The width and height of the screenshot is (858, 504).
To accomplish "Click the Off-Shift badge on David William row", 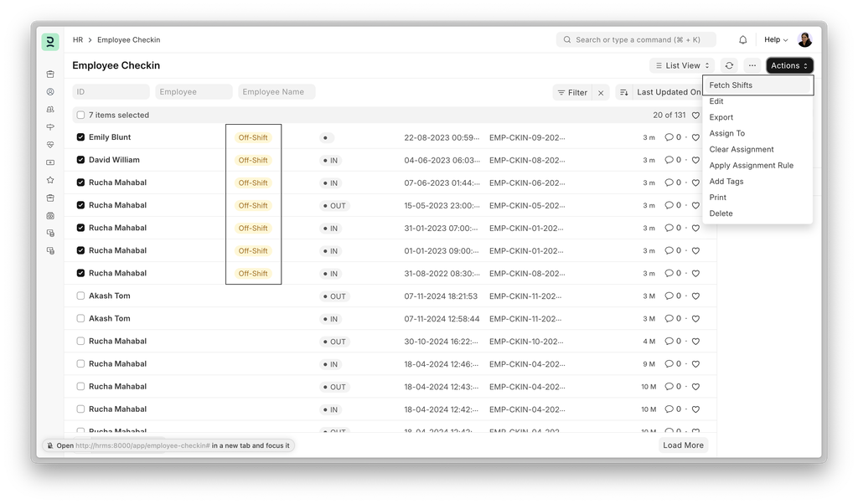I will click(253, 160).
